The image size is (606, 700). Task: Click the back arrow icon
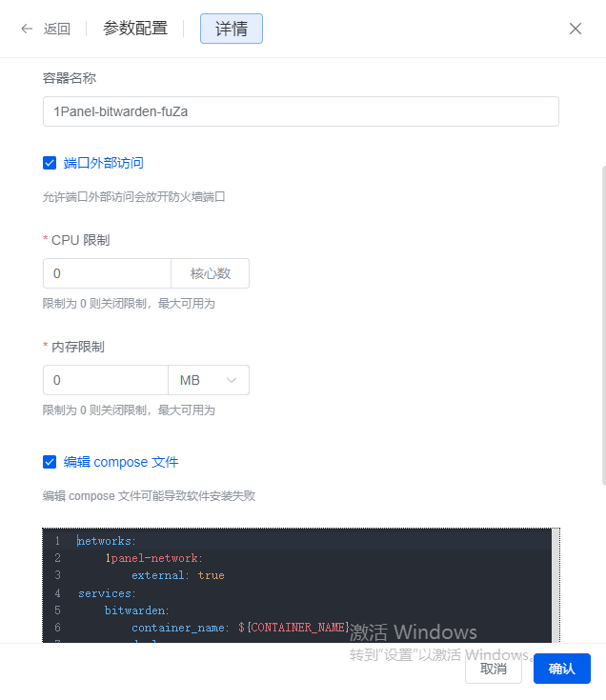27,29
